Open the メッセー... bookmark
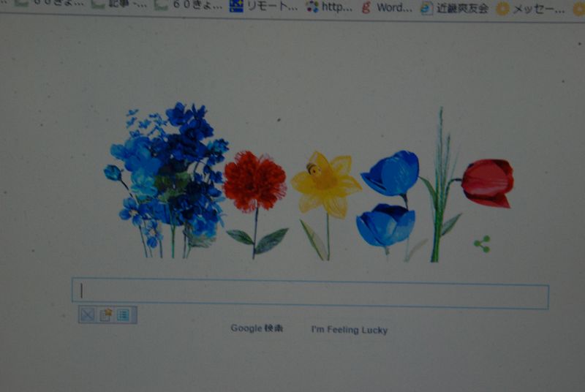This screenshot has height=392, width=585. tap(530, 9)
